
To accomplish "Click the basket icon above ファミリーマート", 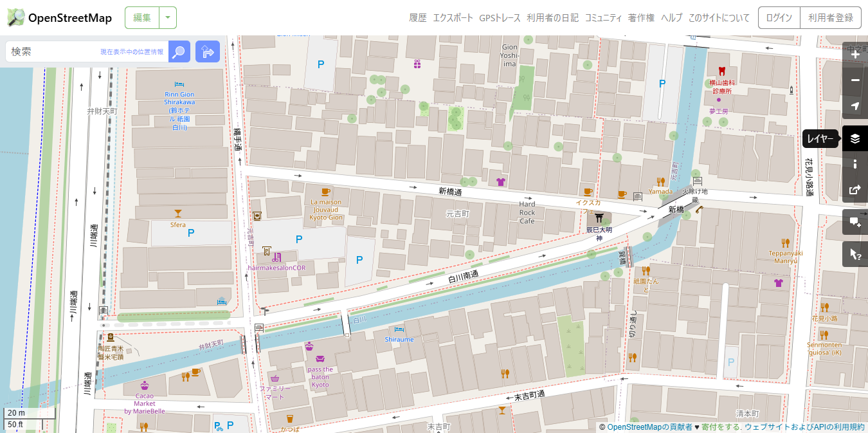I will click(275, 378).
